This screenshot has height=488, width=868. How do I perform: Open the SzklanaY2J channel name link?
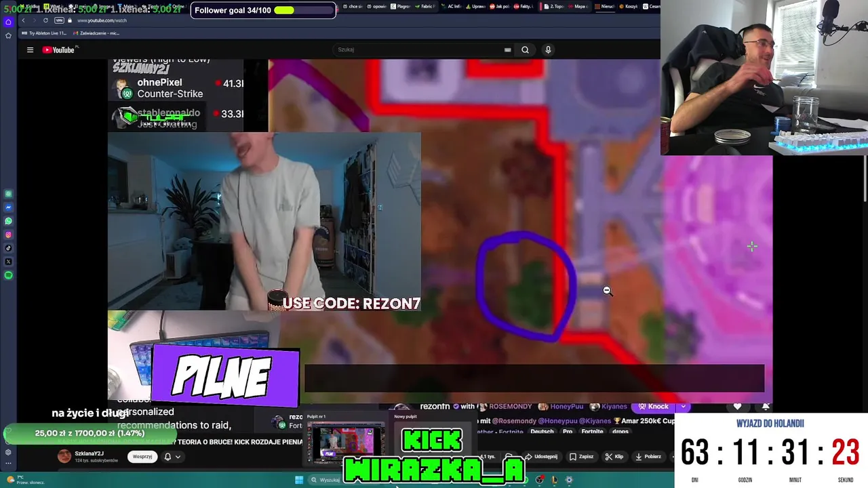(89, 453)
